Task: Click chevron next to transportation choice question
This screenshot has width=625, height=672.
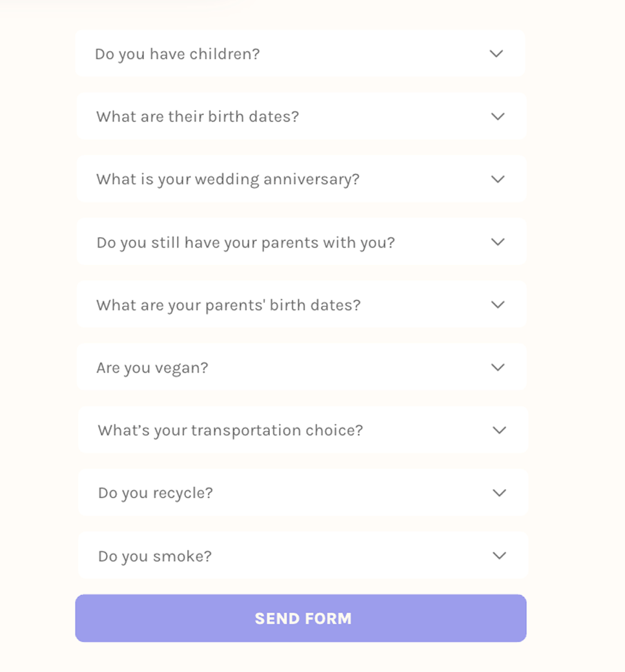Action: pos(499,430)
